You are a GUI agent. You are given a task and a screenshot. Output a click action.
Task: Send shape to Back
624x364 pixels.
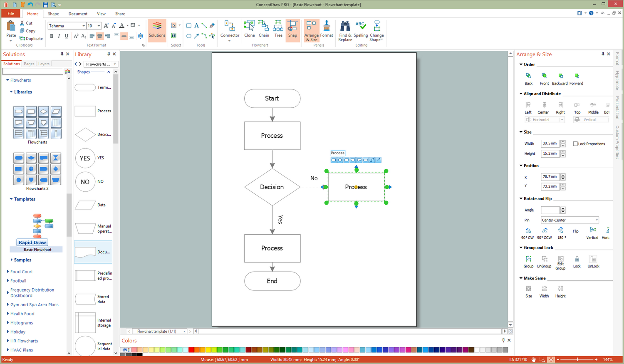click(528, 79)
